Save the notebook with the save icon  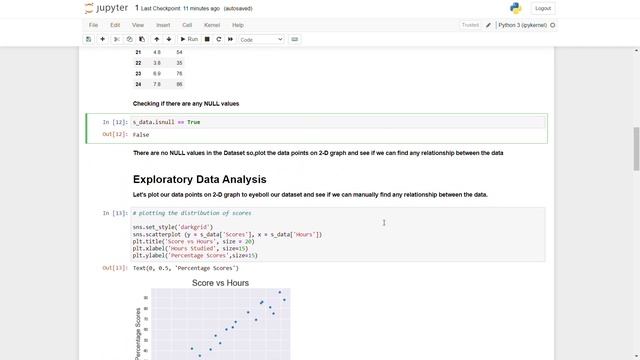89,39
